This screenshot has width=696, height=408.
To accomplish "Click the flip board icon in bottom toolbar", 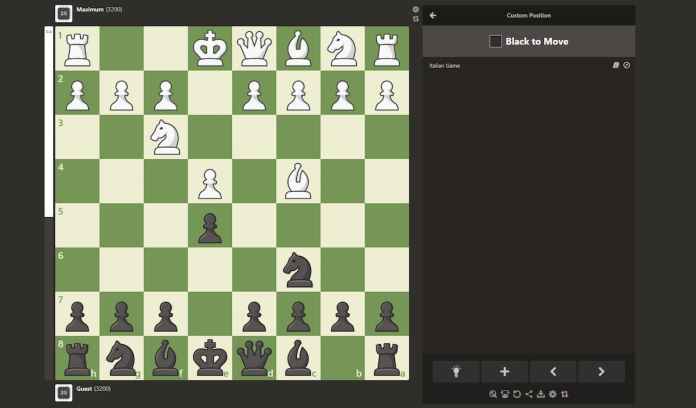I will pyautogui.click(x=565, y=394).
